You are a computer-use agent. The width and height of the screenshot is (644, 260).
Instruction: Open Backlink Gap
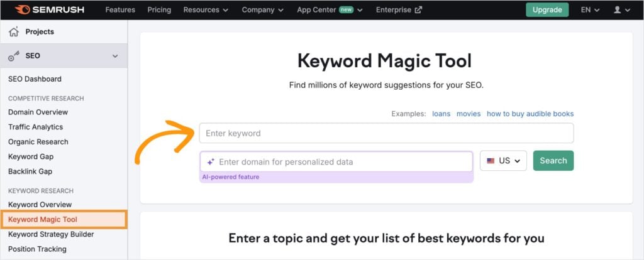30,171
